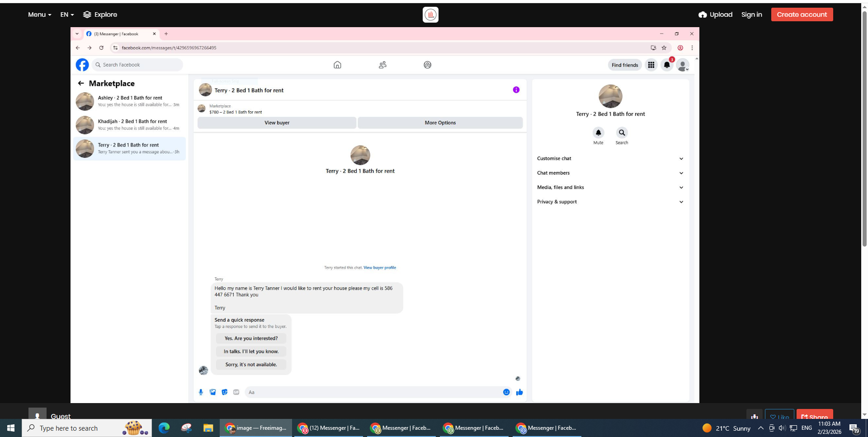Click the Find friends button
868x437 pixels.
[625, 65]
